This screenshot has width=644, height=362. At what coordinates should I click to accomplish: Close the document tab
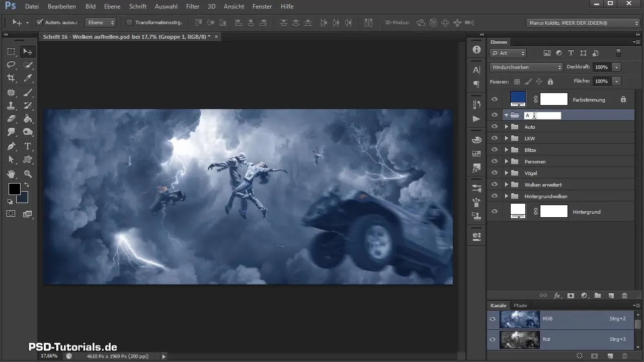click(x=216, y=37)
